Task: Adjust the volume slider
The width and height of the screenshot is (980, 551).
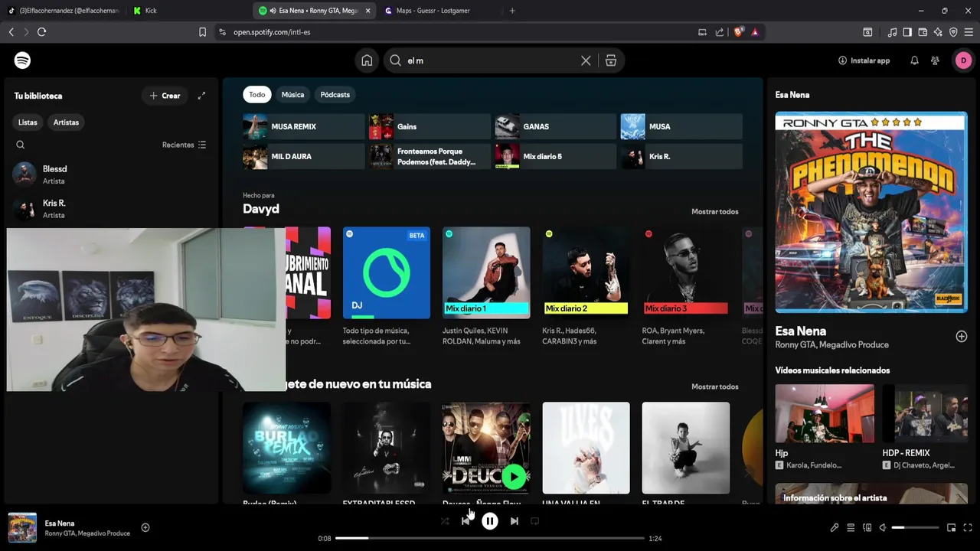Action: pos(916,527)
